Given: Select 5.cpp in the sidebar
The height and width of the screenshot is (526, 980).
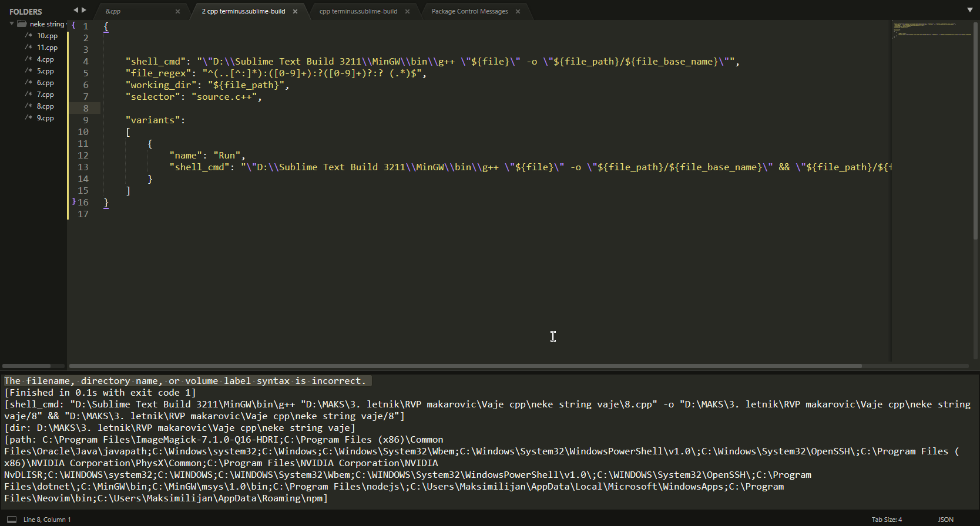Looking at the screenshot, I should tap(45, 71).
